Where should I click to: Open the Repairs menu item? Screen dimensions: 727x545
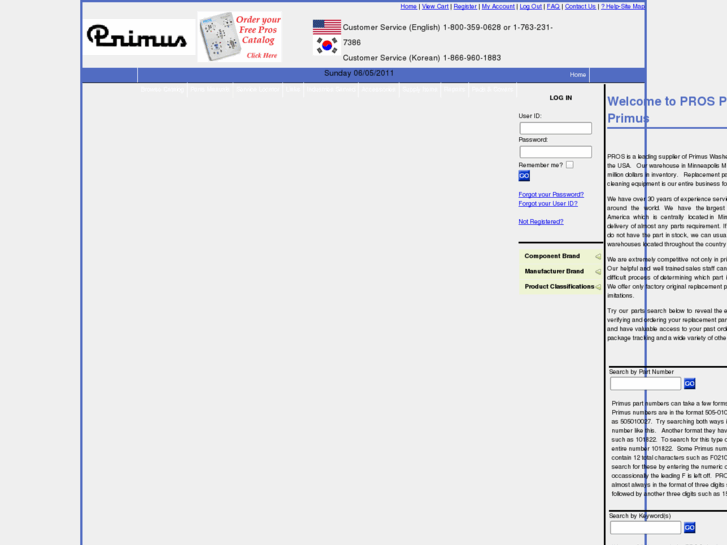coord(454,90)
